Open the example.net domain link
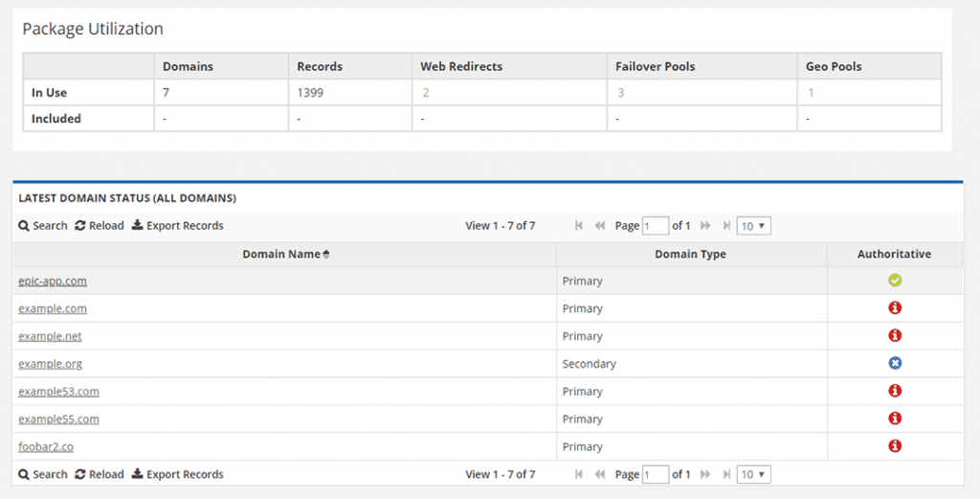Viewport: 980px width, 499px height. 50,336
